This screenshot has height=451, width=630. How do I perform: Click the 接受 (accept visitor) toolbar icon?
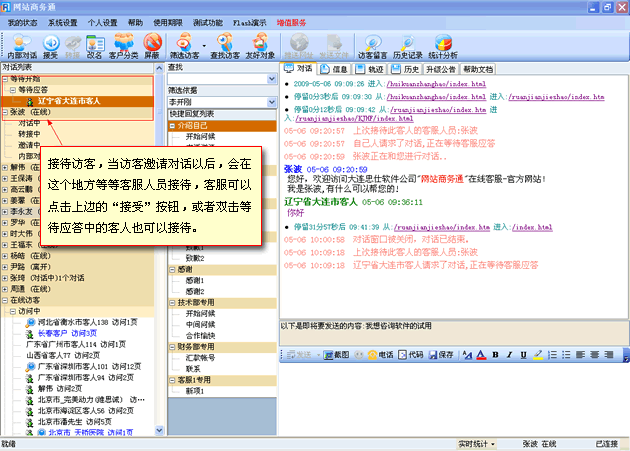click(x=48, y=43)
